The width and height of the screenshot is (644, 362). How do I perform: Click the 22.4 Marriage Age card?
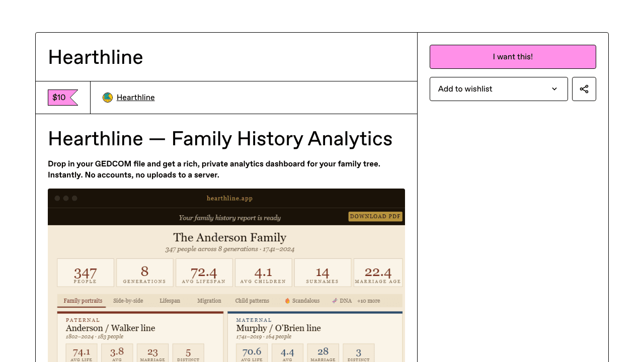click(378, 273)
